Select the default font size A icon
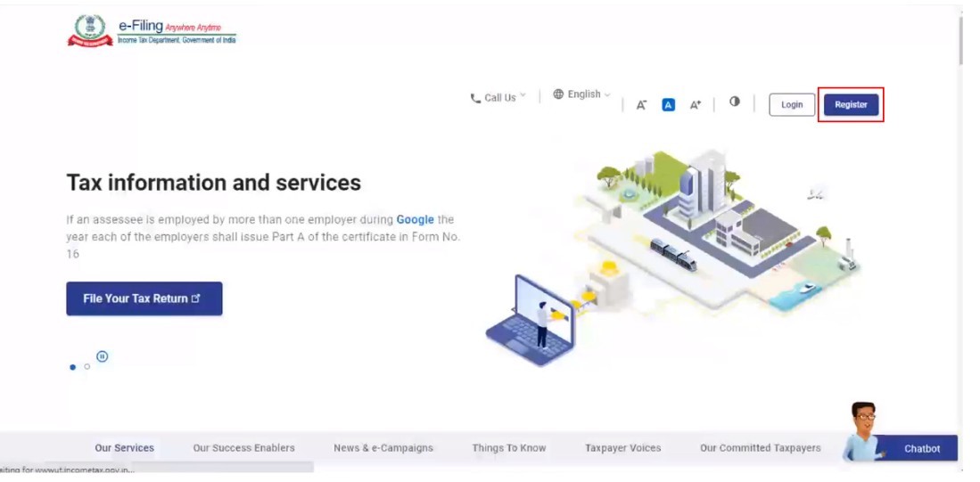Image resolution: width=980 pixels, height=482 pixels. click(x=668, y=105)
